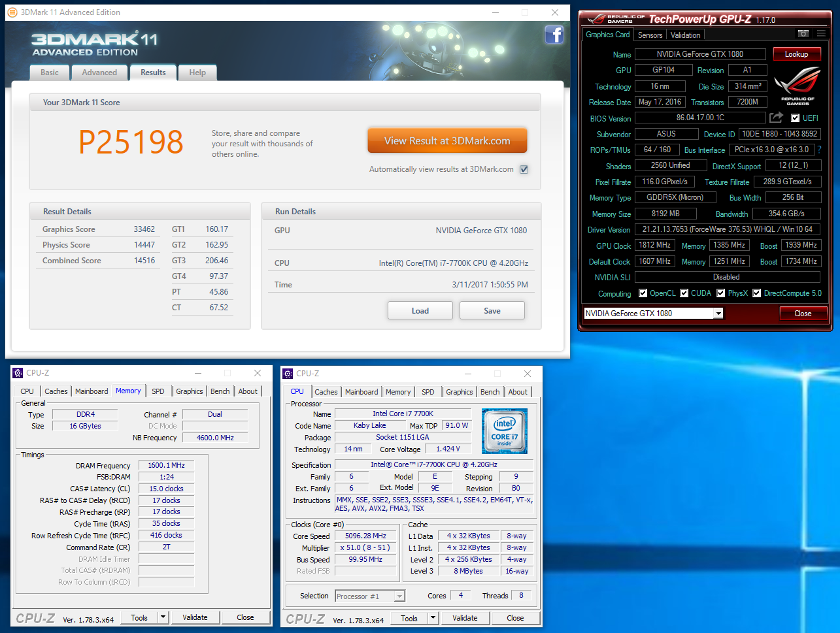Toggle the CUDA checkbox

684,293
